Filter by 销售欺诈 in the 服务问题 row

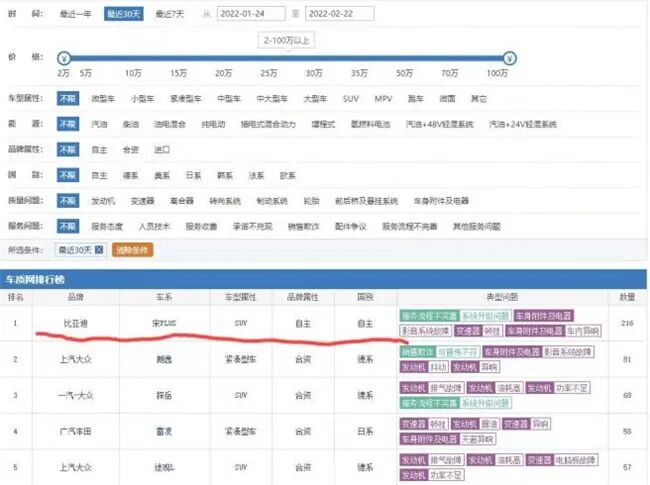[x=303, y=226]
